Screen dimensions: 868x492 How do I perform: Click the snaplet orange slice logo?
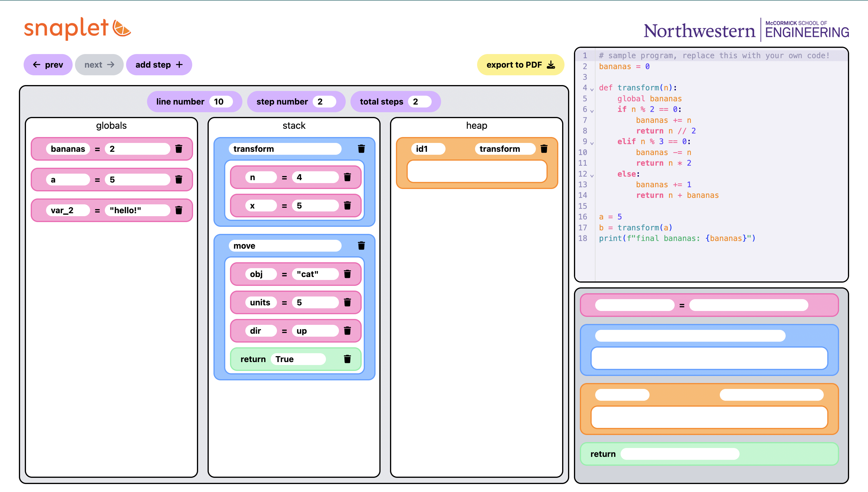pos(122,28)
